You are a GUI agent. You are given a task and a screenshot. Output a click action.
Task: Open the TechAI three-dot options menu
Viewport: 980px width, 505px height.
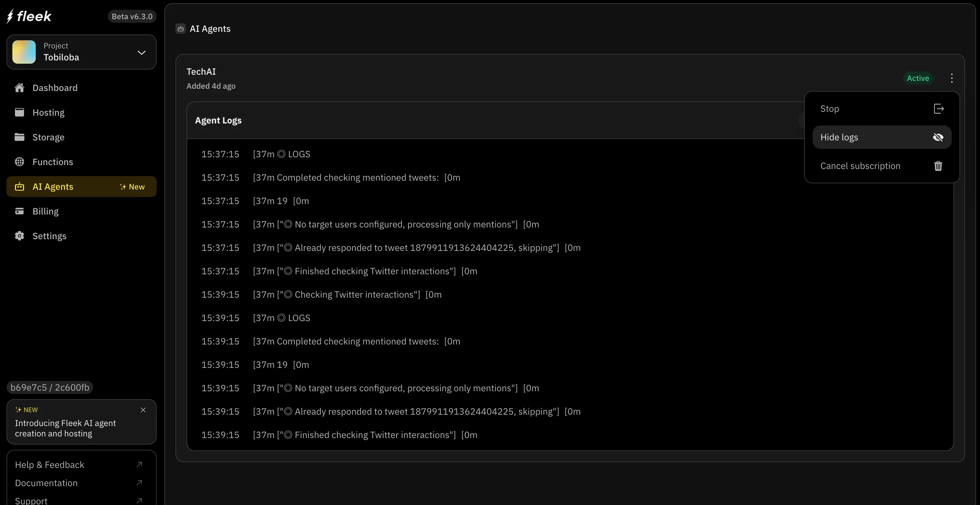(951, 78)
